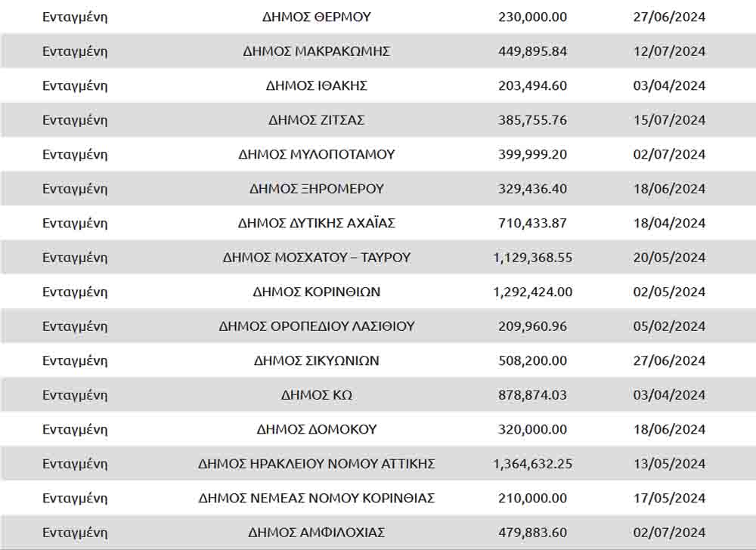Click the date 17/05/2024
Image resolution: width=756 pixels, height=550 pixels.
pyautogui.click(x=669, y=498)
